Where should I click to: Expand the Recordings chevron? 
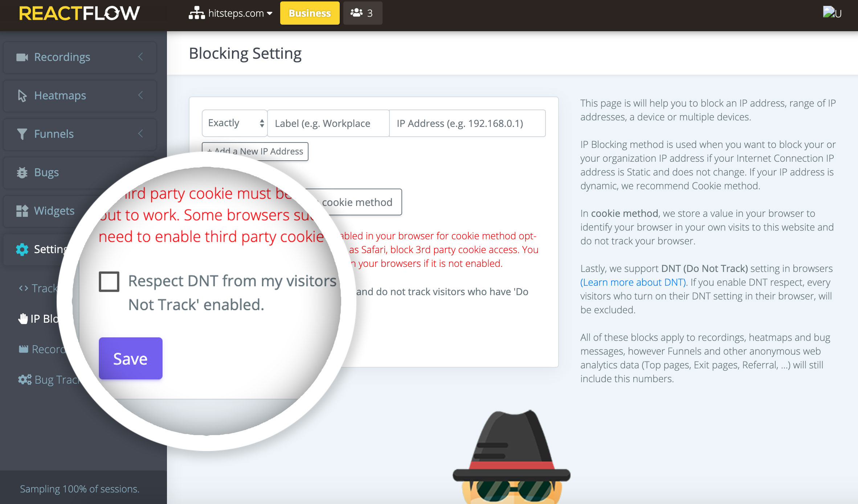tap(140, 57)
